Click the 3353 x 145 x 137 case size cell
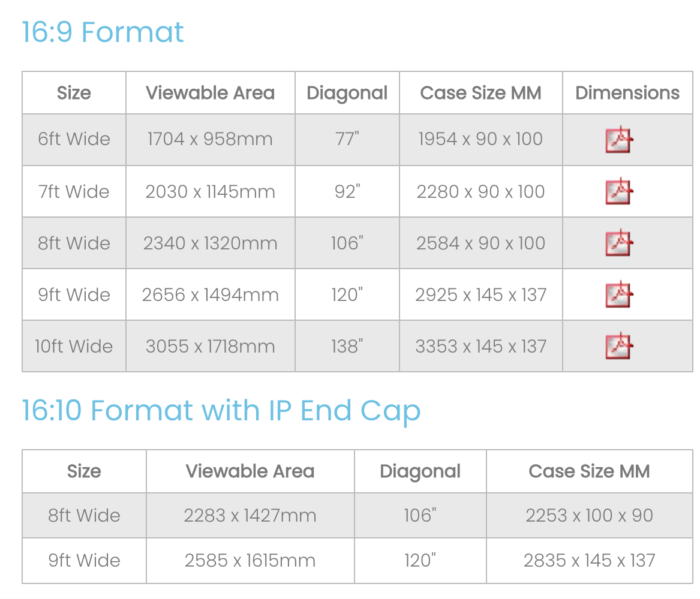 click(480, 347)
